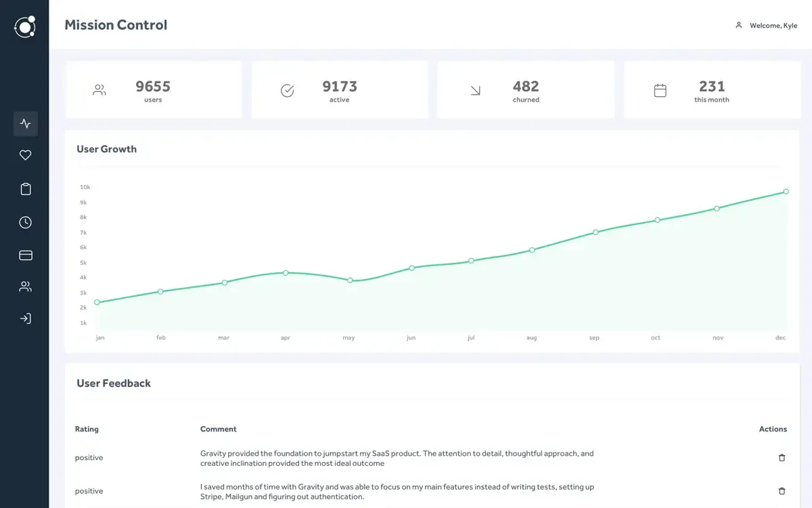
Task: Delete the first positive feedback entry
Action: pos(782,457)
